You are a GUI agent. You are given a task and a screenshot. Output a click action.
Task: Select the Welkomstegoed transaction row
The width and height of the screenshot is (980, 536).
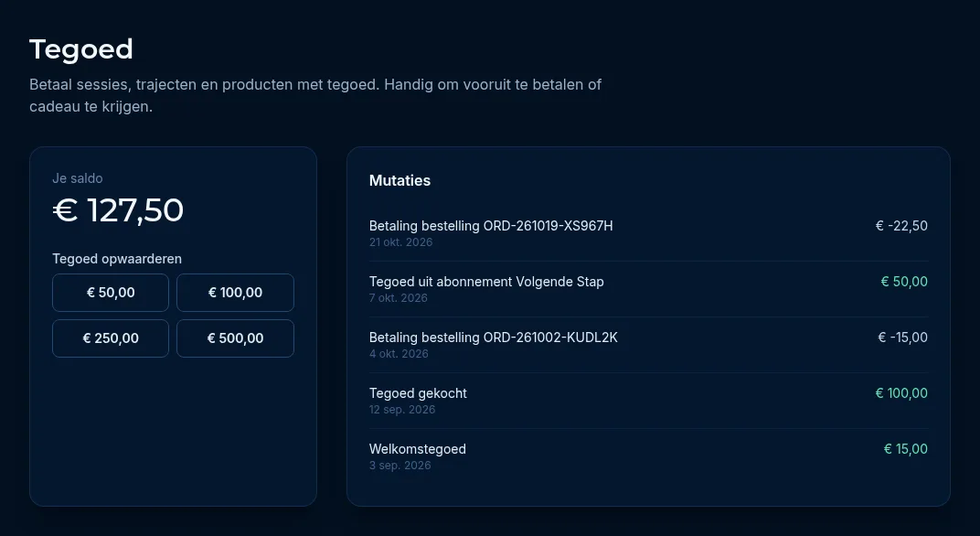coord(648,456)
